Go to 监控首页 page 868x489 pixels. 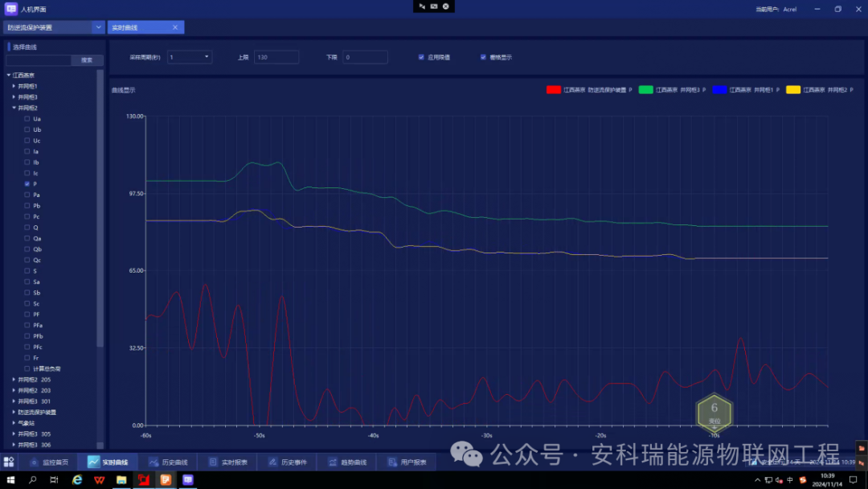point(49,462)
